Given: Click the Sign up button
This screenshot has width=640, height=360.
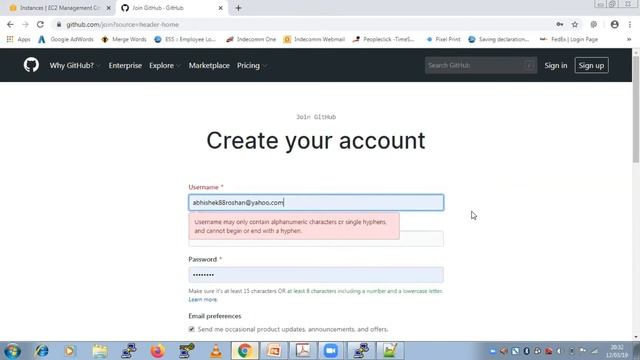Looking at the screenshot, I should pyautogui.click(x=591, y=65).
